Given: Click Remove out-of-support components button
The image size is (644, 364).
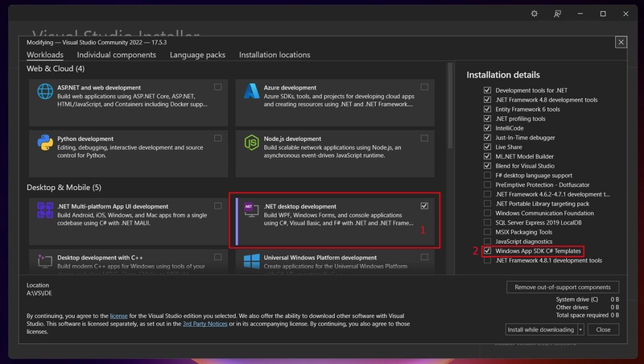Looking at the screenshot, I should point(563,287).
